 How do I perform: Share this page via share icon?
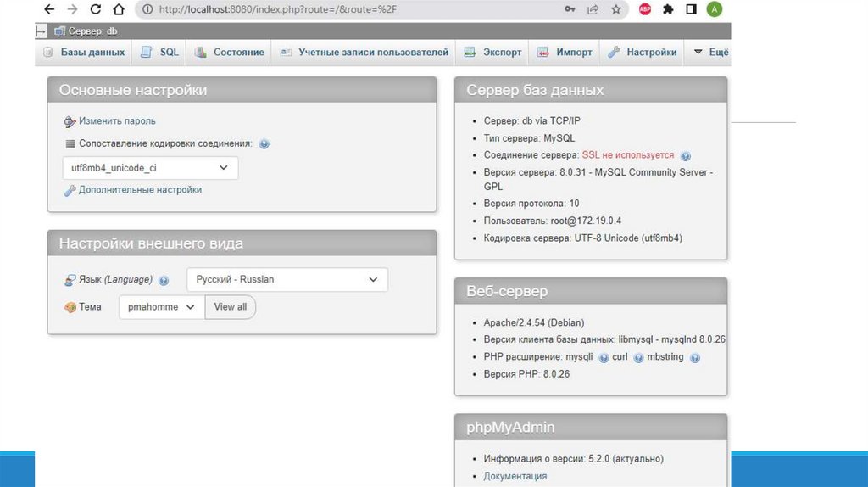point(593,9)
